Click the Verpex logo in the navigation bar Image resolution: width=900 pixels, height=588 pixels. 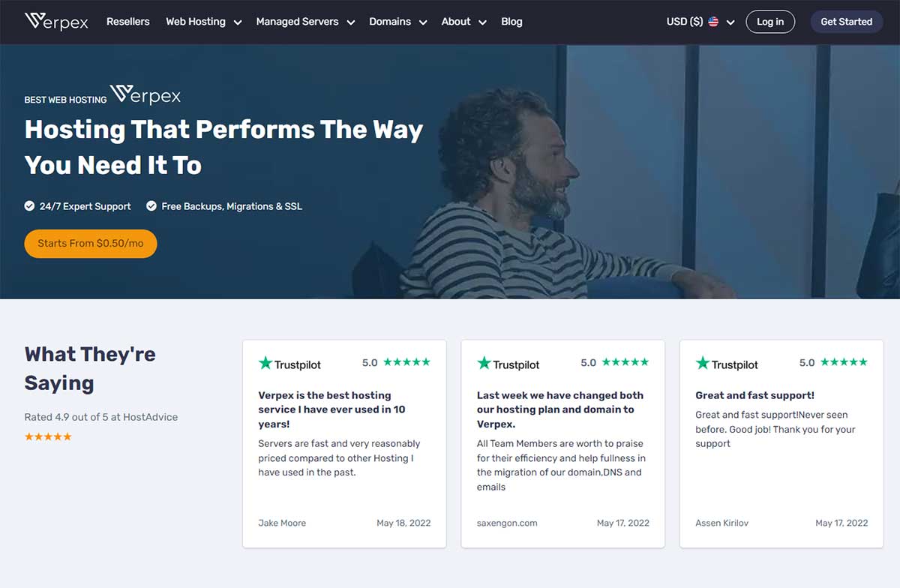56,21
